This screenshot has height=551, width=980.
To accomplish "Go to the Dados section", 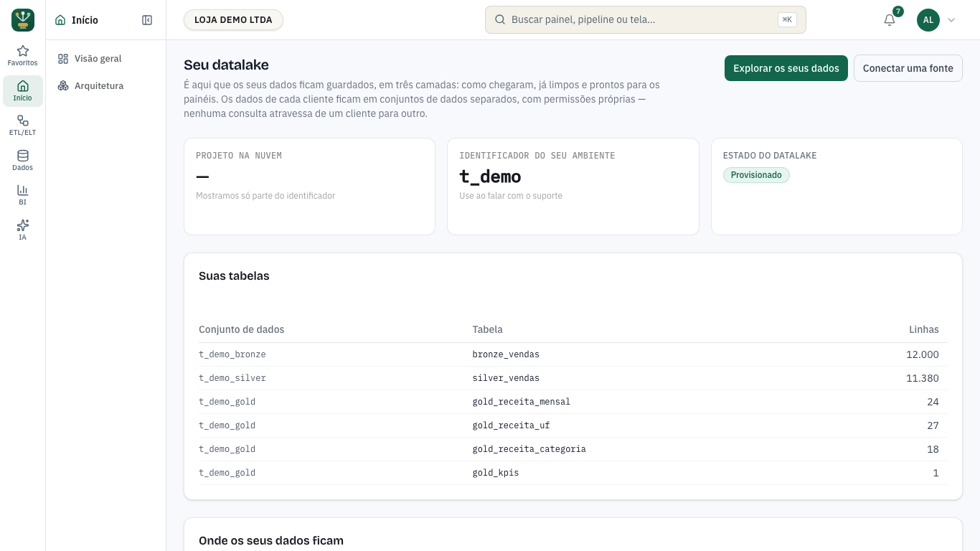I will click(23, 160).
